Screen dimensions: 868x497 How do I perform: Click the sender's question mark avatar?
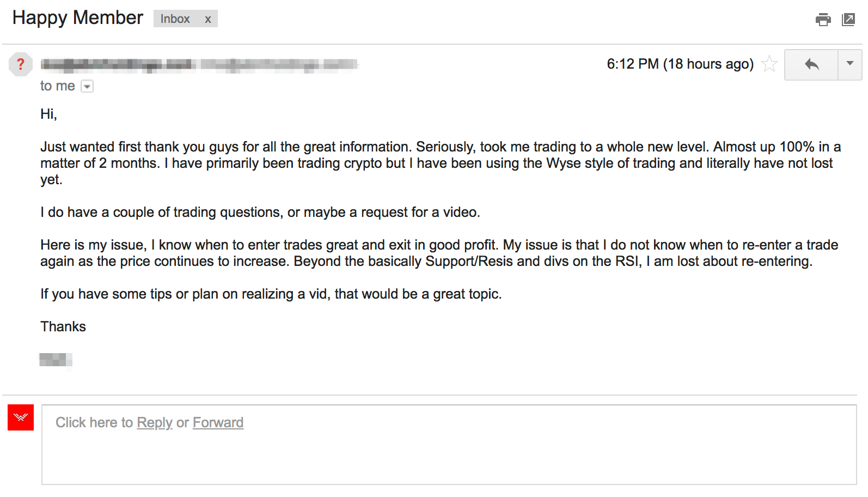pos(20,64)
